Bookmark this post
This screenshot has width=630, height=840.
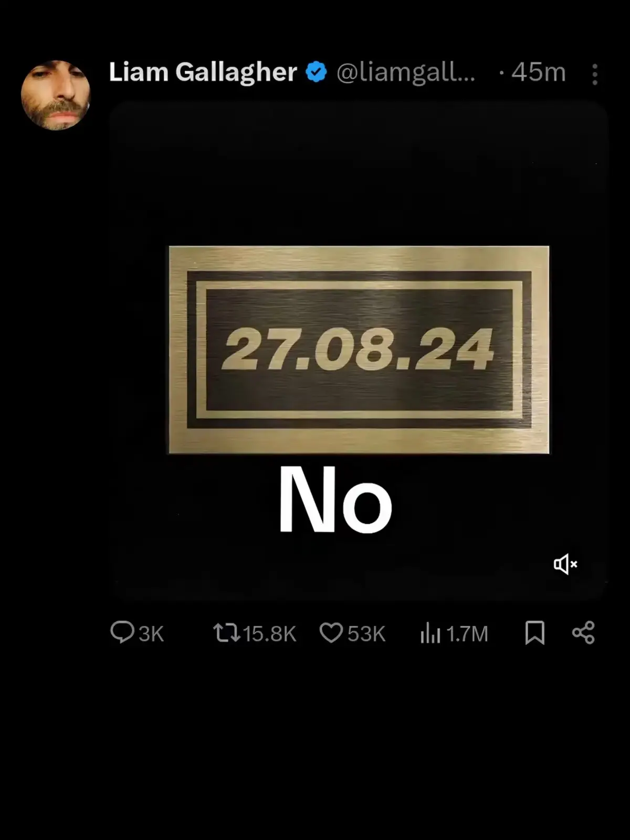point(535,633)
